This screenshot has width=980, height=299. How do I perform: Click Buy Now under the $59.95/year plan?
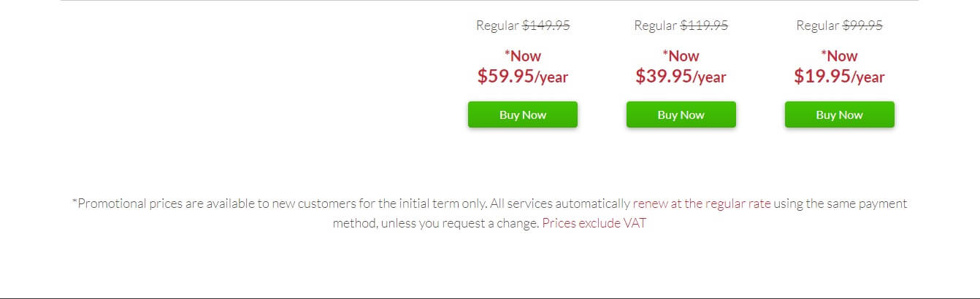tap(523, 114)
